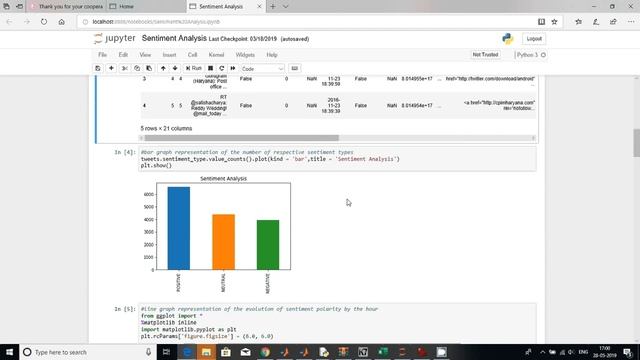
Task: Click the Python logo icon
Action: 508,39
